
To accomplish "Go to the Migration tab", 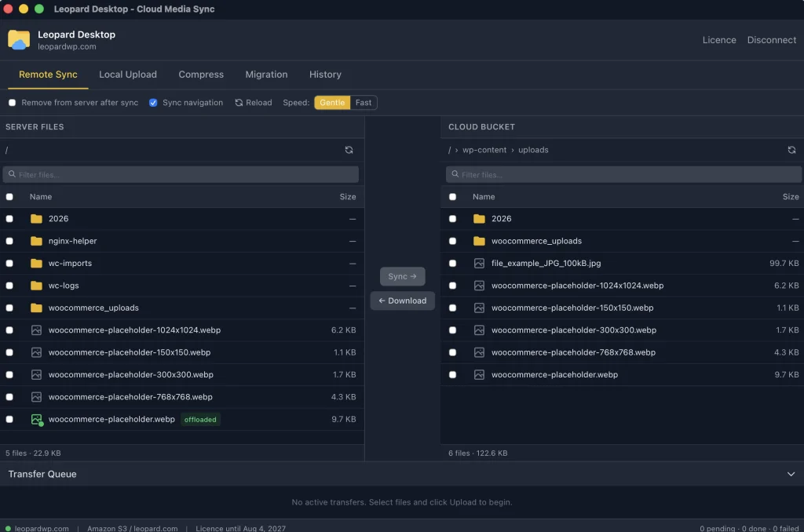I will [266, 75].
